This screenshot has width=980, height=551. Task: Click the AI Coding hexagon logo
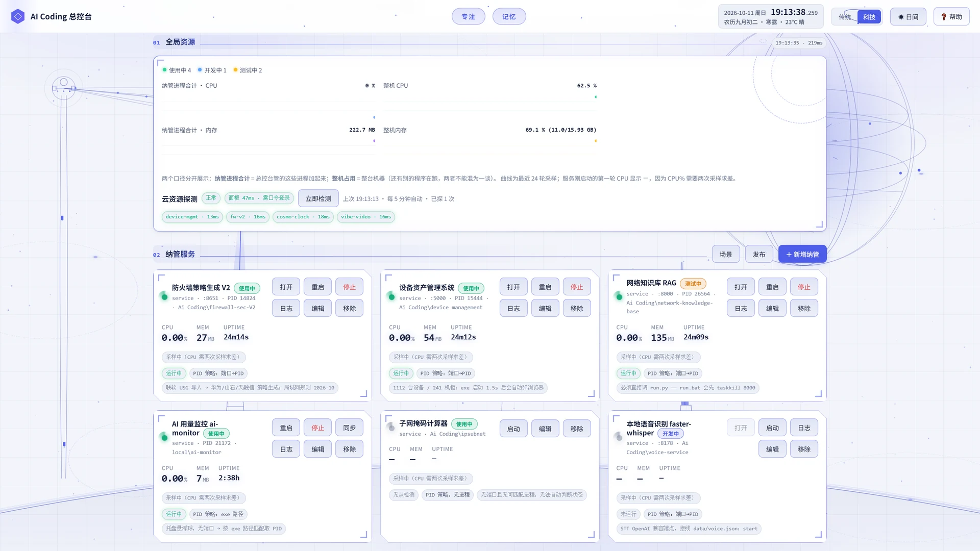tap(18, 16)
